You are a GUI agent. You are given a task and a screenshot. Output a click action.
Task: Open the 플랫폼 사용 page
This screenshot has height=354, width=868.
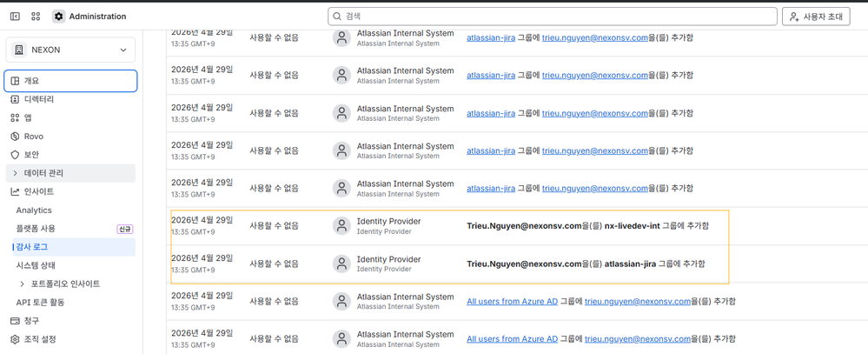point(36,229)
